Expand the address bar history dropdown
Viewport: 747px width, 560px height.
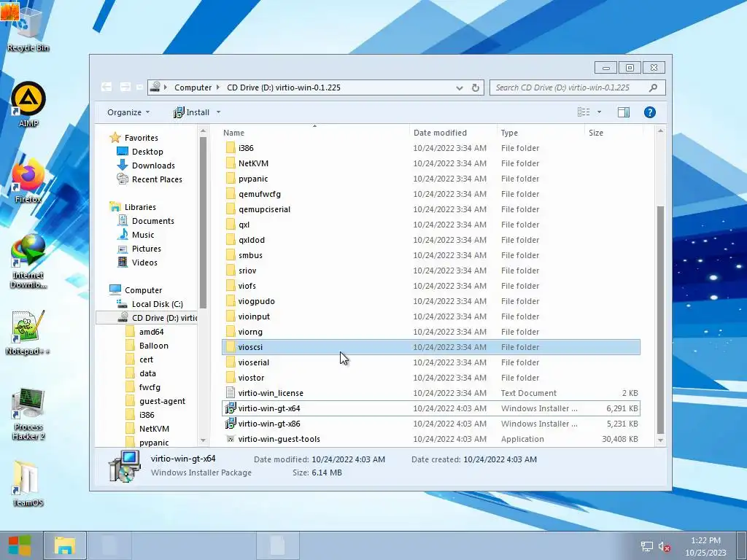(460, 87)
